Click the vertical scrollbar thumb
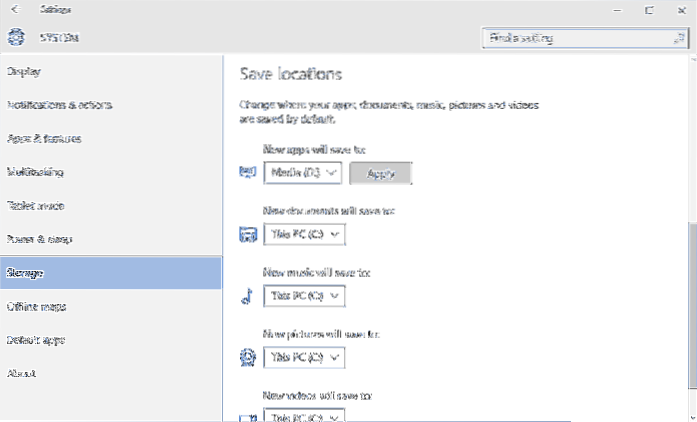The width and height of the screenshot is (697, 422). (x=692, y=305)
